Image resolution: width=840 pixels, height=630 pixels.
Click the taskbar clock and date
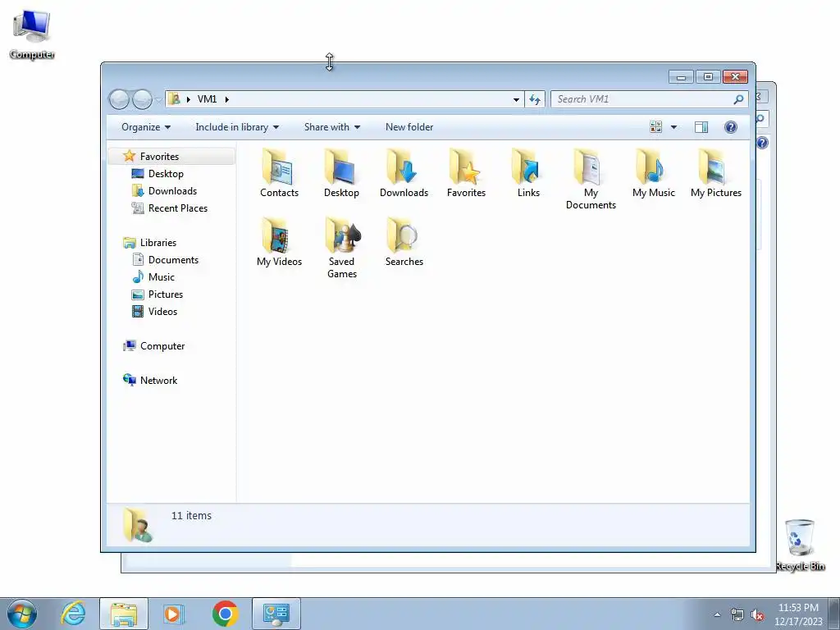pyautogui.click(x=798, y=614)
